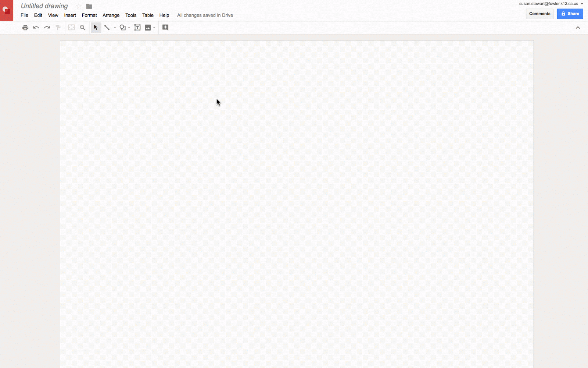Image resolution: width=588 pixels, height=368 pixels.
Task: Open the move-to-folder icon
Action: click(89, 6)
